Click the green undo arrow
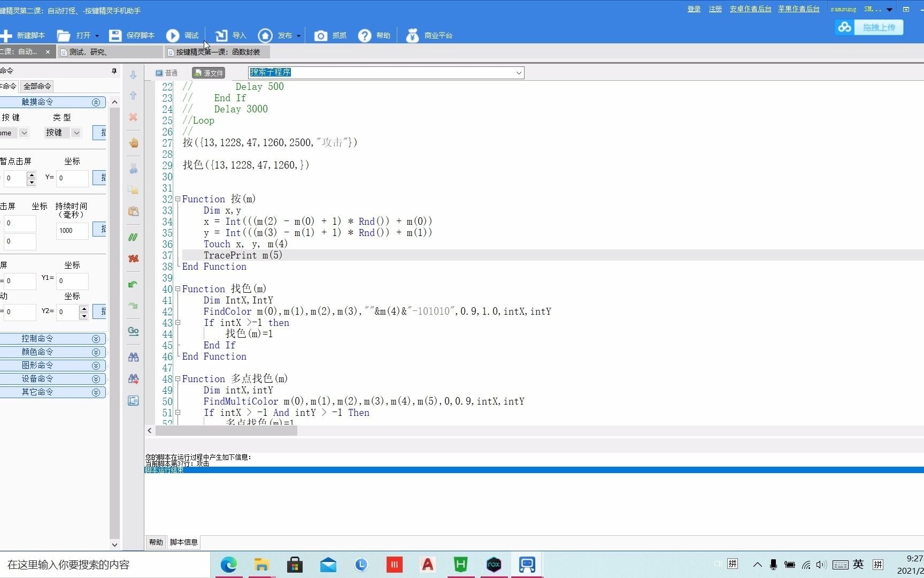The width and height of the screenshot is (924, 578). 133,284
